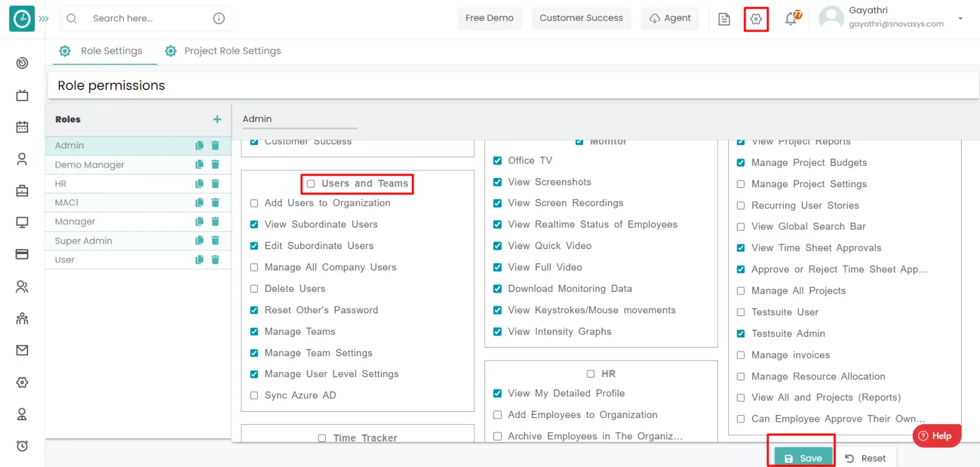Open the monitor icon in left sidebar
The image size is (980, 467).
tap(22, 223)
